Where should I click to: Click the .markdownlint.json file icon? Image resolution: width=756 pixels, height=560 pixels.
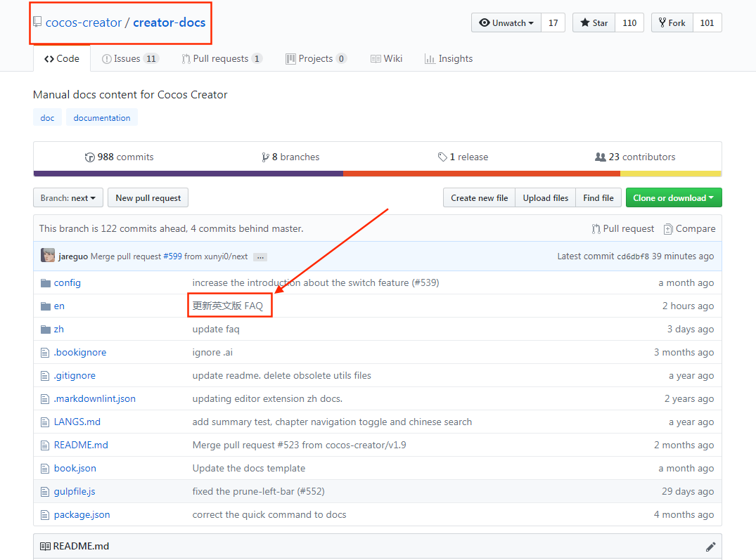(x=45, y=398)
